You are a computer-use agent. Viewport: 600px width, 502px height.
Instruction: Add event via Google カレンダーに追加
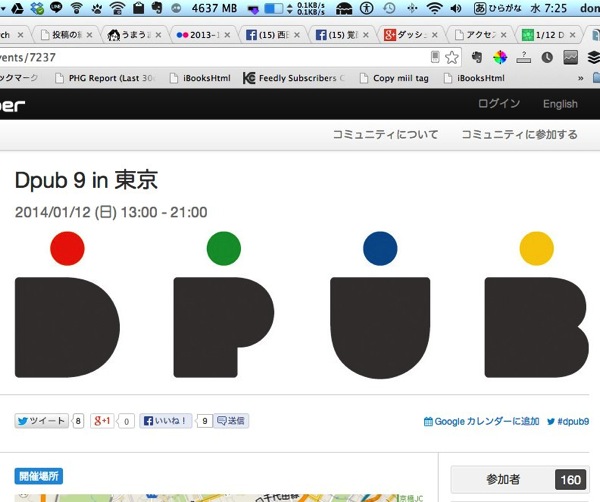pos(481,422)
